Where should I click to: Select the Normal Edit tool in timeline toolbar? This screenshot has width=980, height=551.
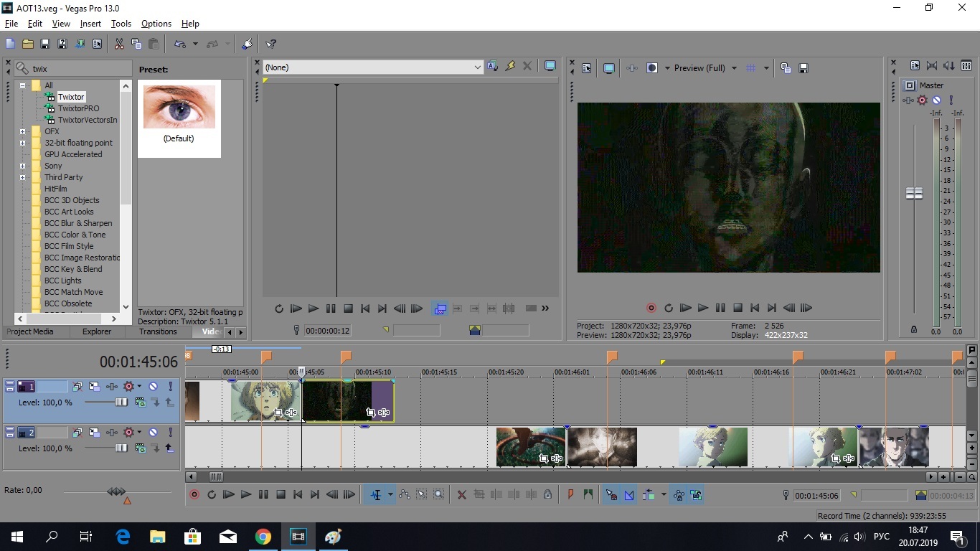375,495
